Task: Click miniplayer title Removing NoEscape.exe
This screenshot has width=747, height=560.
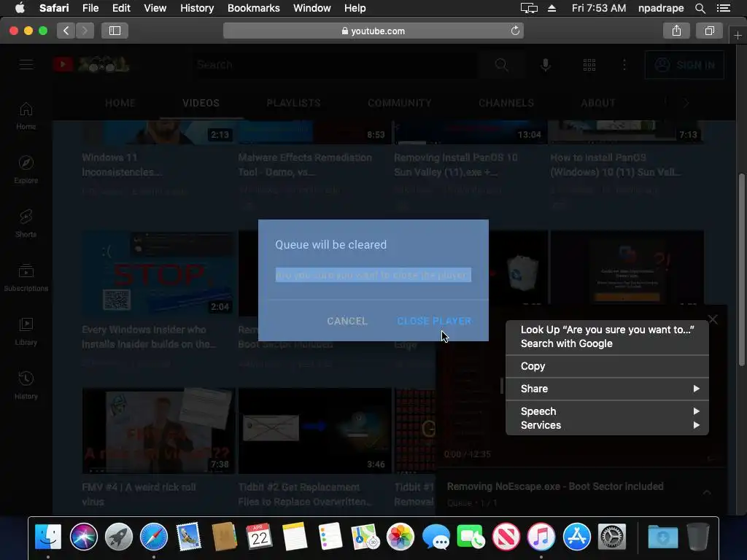Action: click(x=555, y=486)
